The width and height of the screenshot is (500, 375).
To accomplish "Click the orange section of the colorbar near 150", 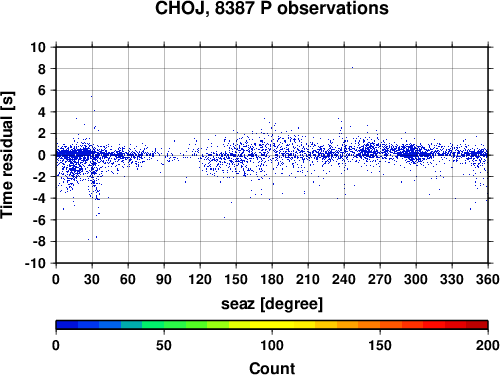I will 380,325.
